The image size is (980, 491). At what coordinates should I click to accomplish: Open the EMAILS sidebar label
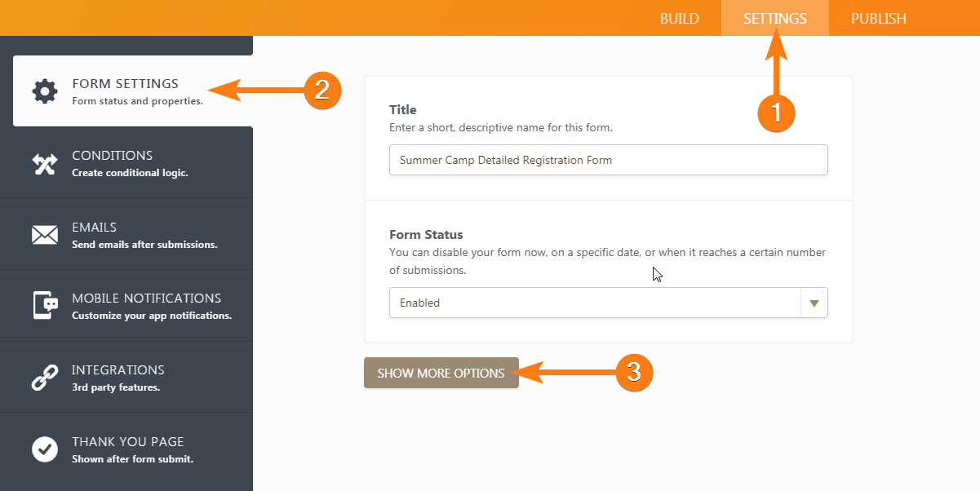point(94,228)
